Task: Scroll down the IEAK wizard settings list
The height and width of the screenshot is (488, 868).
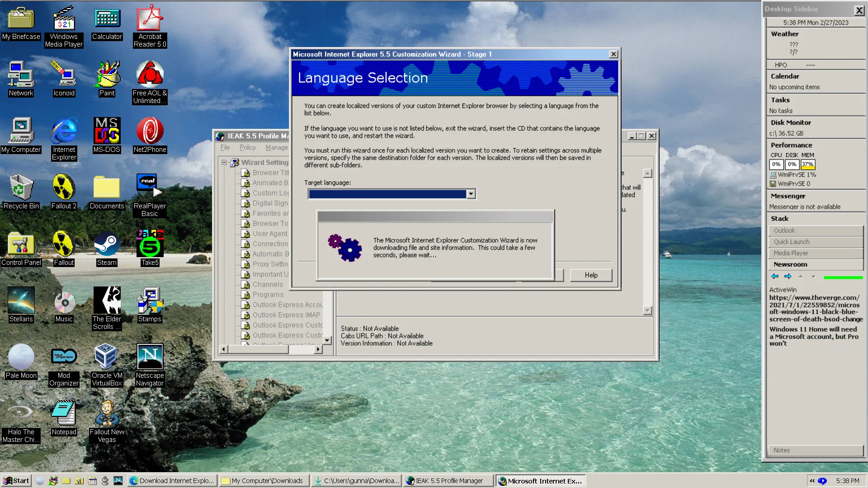Action: click(325, 340)
